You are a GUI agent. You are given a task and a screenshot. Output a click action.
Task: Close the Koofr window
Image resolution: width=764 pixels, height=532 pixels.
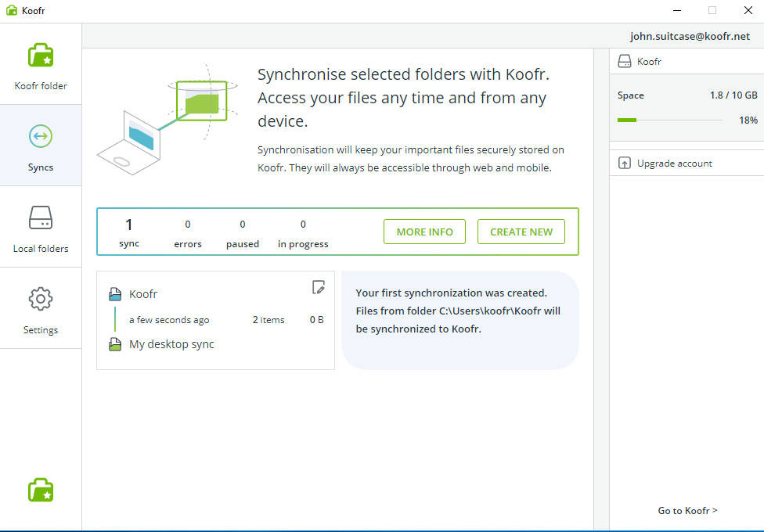click(x=748, y=10)
